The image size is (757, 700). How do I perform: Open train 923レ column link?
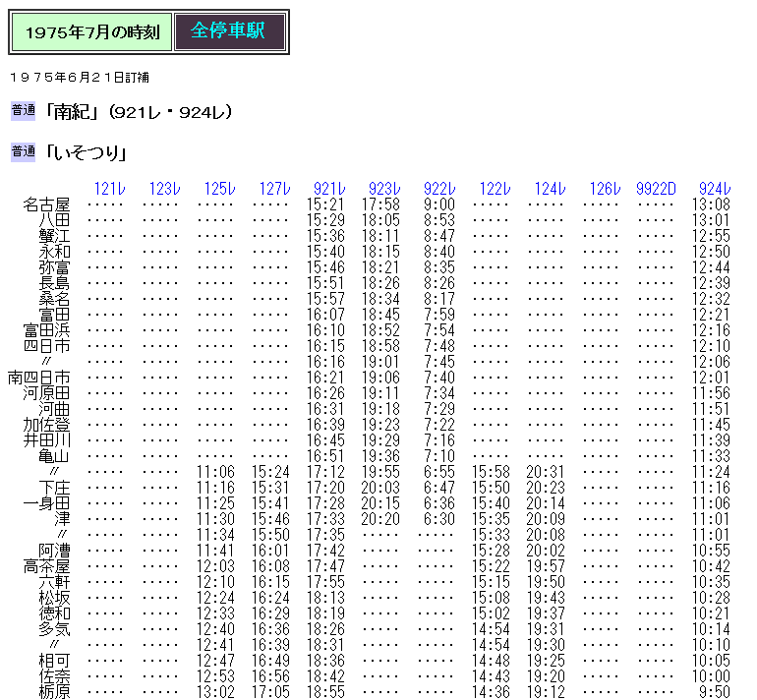[384, 189]
